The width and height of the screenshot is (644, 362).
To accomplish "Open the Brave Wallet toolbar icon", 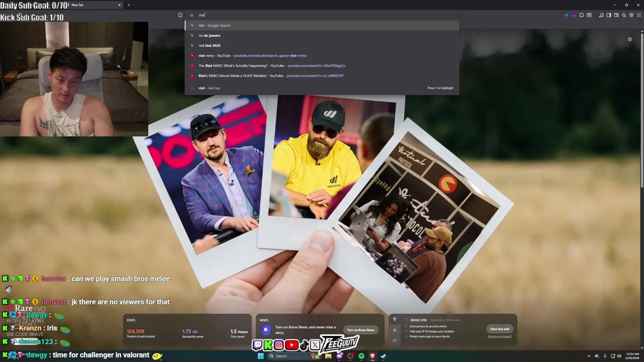I will tap(616, 15).
